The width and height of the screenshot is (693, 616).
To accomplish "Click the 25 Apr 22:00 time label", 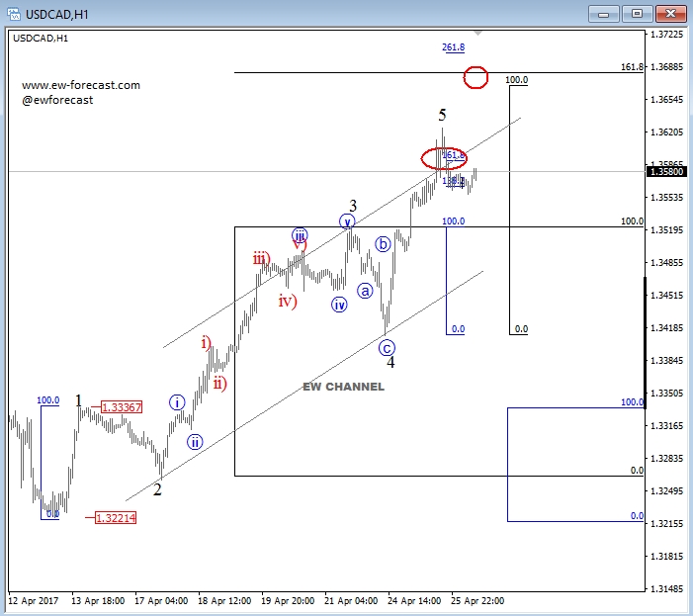I will (x=477, y=601).
